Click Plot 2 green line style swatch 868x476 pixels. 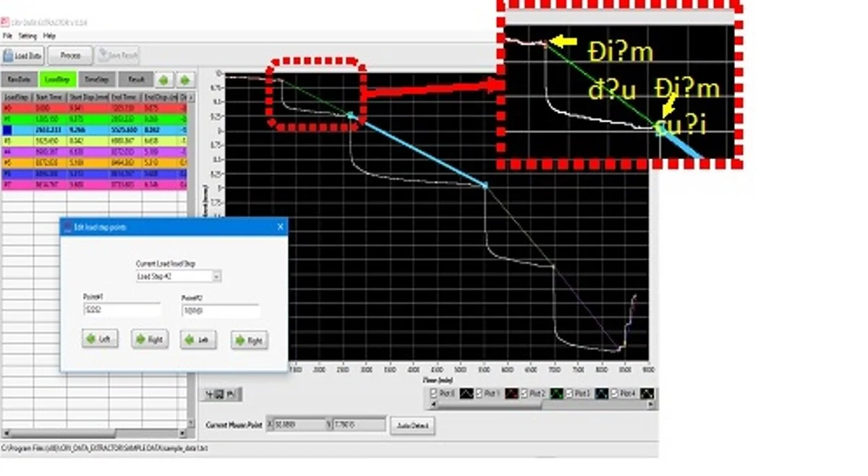pos(557,393)
